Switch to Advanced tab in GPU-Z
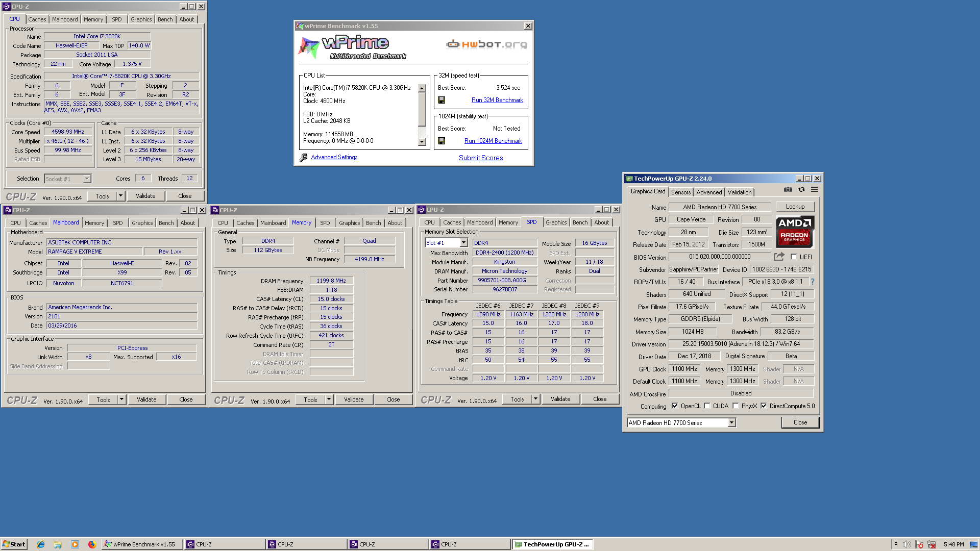The width and height of the screenshot is (980, 551). click(x=709, y=192)
